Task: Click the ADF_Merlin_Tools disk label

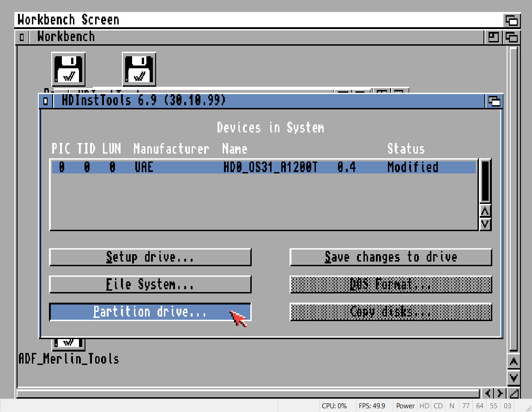Action: [x=69, y=359]
